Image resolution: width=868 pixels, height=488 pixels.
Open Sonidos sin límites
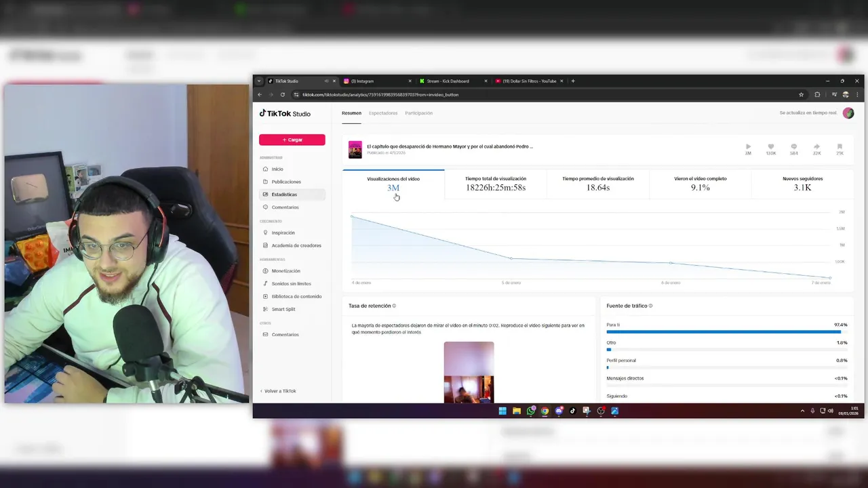(x=292, y=283)
